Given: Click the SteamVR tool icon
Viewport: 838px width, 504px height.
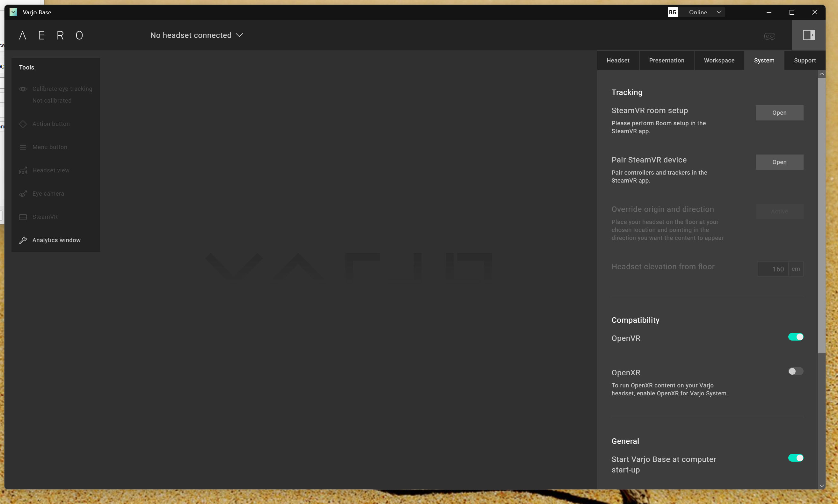Looking at the screenshot, I should pos(23,217).
